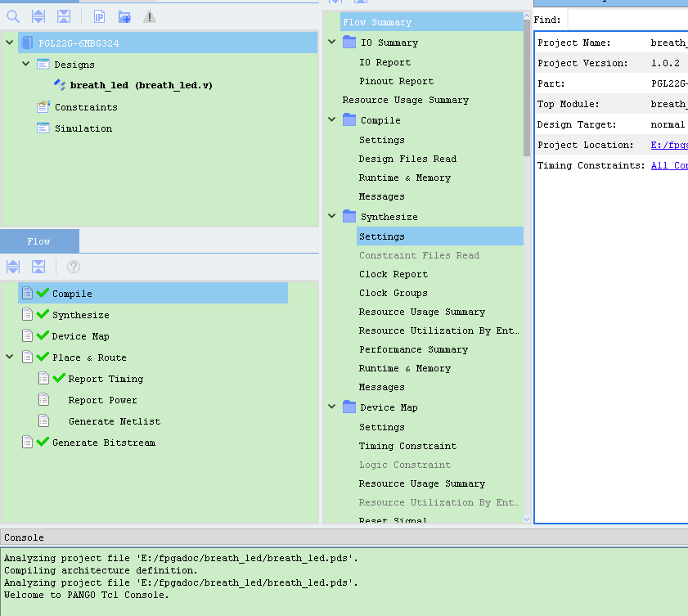Collapse the Designs tree node
This screenshot has height=616, width=688.
tap(26, 64)
